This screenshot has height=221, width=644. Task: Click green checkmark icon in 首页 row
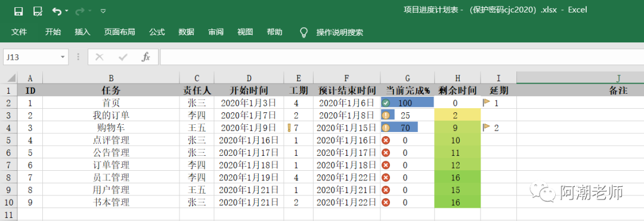(386, 103)
